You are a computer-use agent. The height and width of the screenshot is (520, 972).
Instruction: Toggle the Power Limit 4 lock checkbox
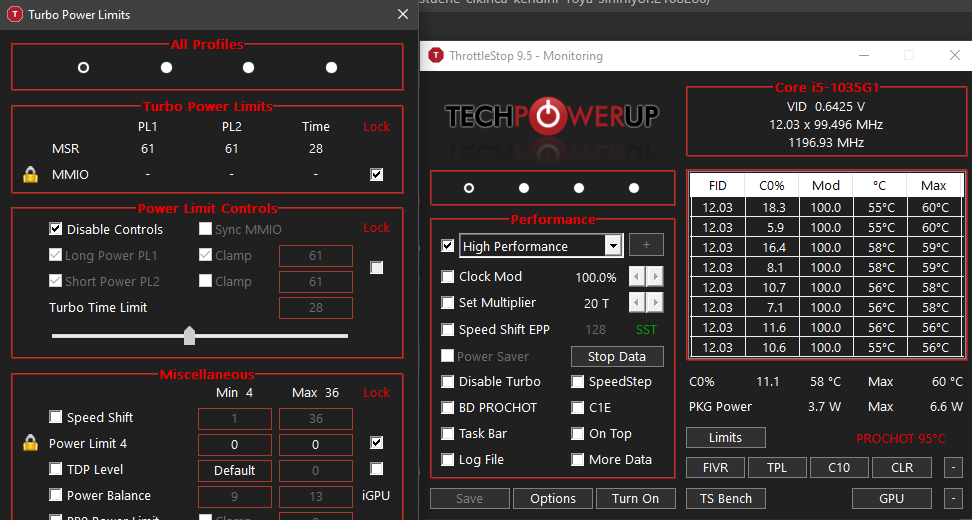coord(376,443)
